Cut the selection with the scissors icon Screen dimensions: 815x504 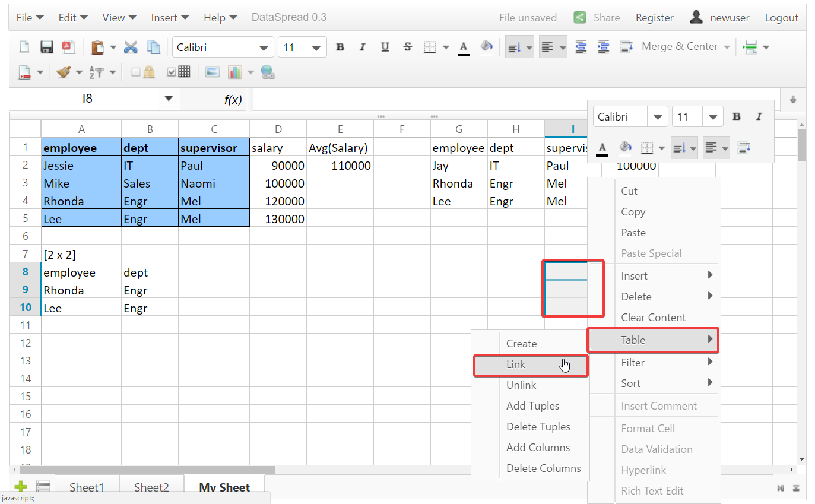pyautogui.click(x=131, y=46)
